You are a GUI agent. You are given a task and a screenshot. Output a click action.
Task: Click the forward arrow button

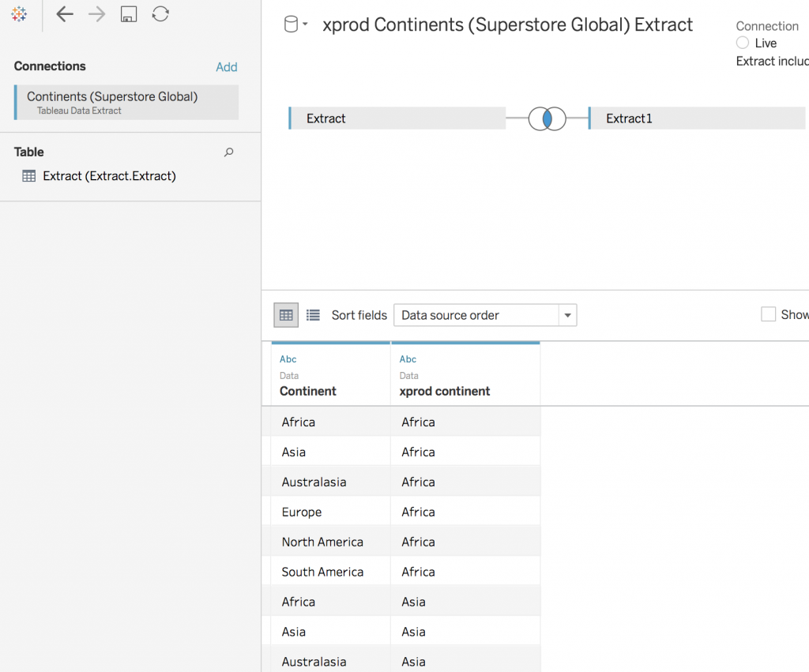(x=96, y=14)
